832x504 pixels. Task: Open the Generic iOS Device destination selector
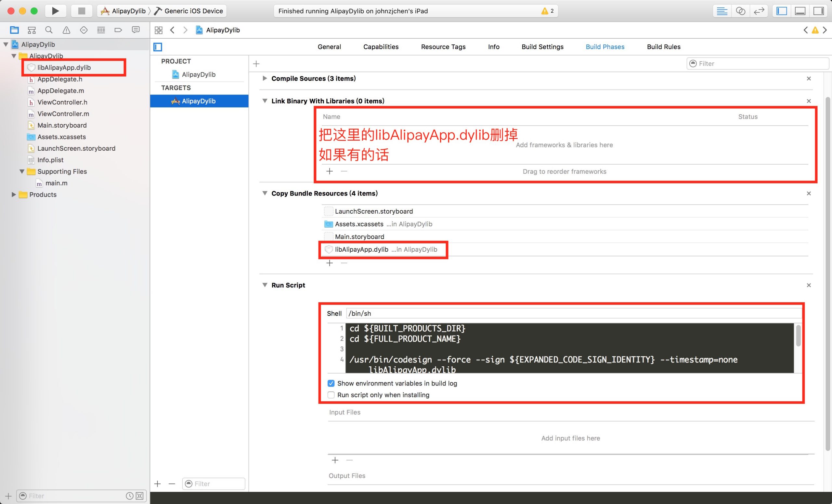click(189, 11)
